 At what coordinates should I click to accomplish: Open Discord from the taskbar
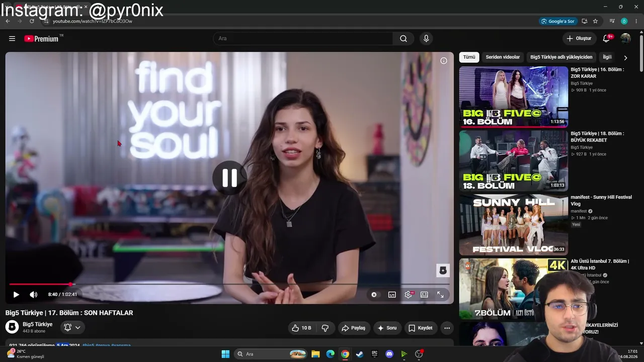tap(389, 354)
